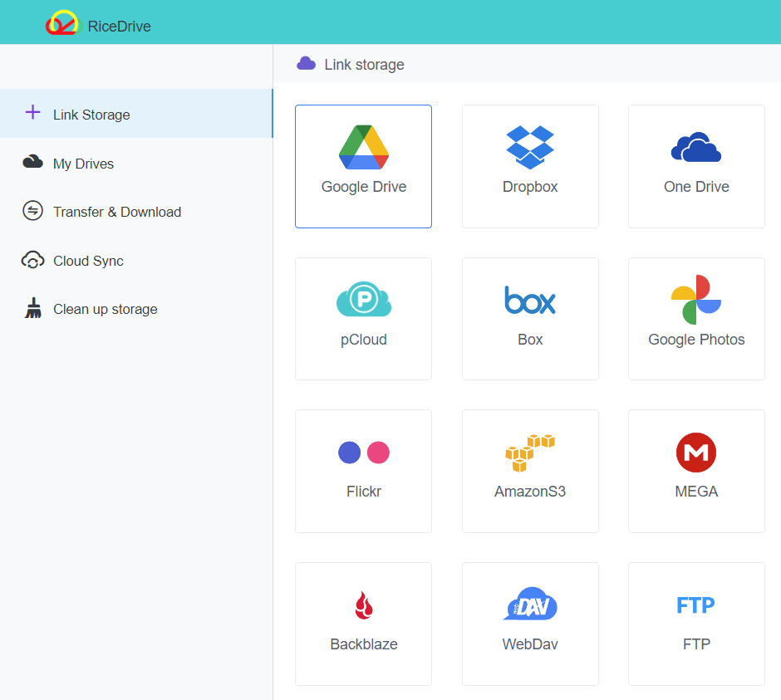Click the Flickr two-dot logo
The height and width of the screenshot is (700, 781).
point(364,453)
